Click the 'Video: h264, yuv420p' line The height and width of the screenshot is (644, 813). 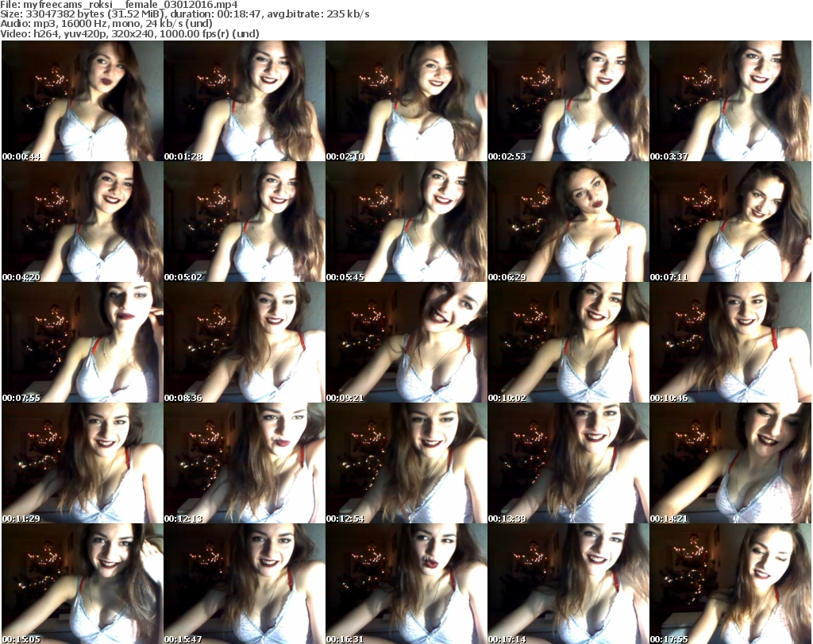[x=129, y=33]
